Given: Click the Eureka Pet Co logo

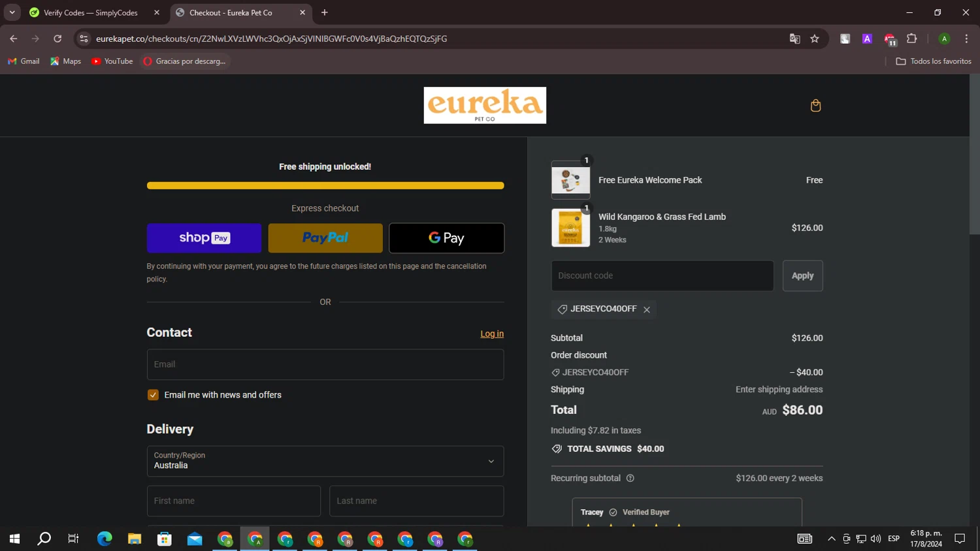Looking at the screenshot, I should click(x=485, y=105).
